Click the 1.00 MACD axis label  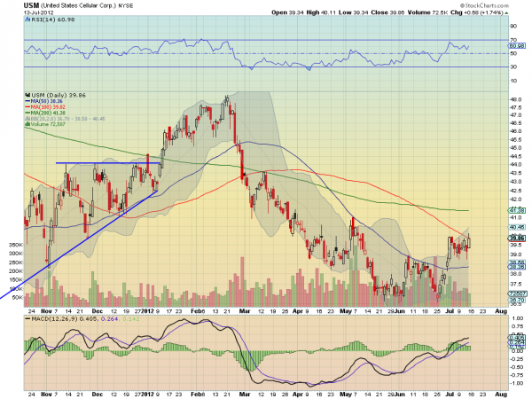point(518,318)
